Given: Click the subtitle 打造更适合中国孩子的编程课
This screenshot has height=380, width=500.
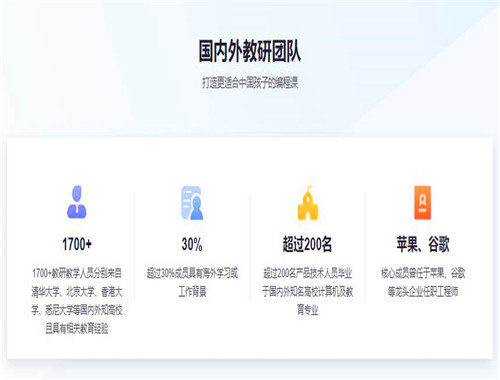Looking at the screenshot, I should (x=250, y=82).
